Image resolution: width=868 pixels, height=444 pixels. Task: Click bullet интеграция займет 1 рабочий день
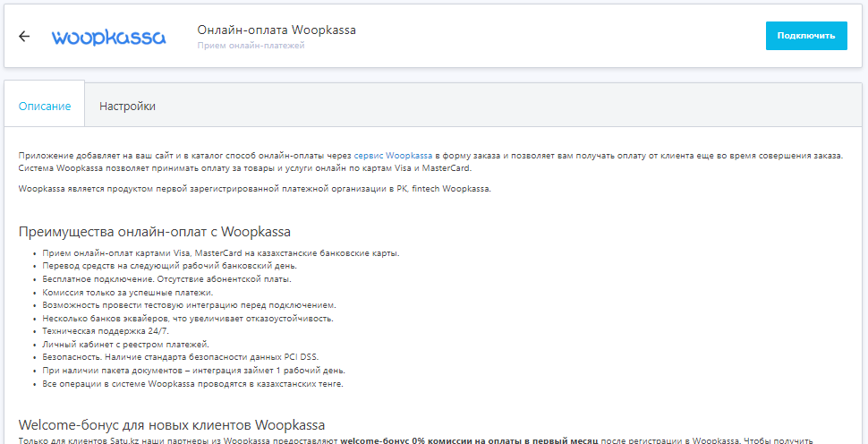(x=194, y=371)
